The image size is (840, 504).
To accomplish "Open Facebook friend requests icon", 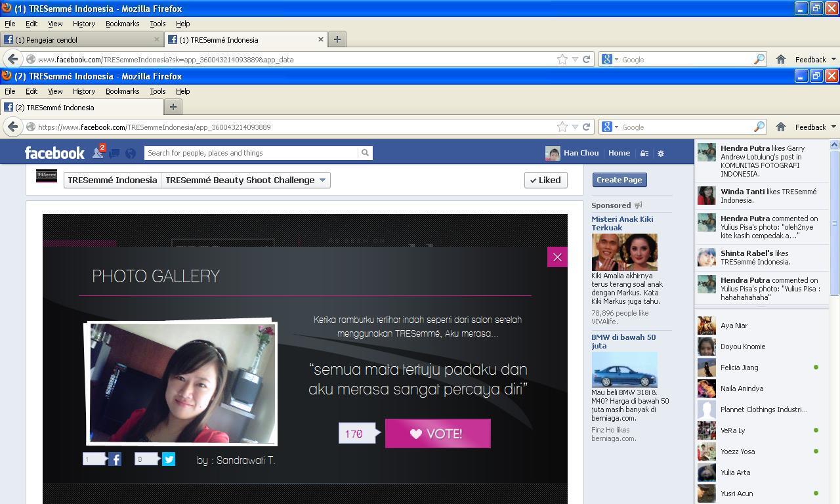I will [x=98, y=153].
